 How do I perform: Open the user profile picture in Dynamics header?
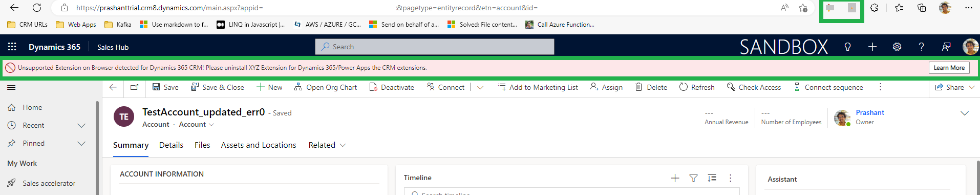tap(970, 47)
